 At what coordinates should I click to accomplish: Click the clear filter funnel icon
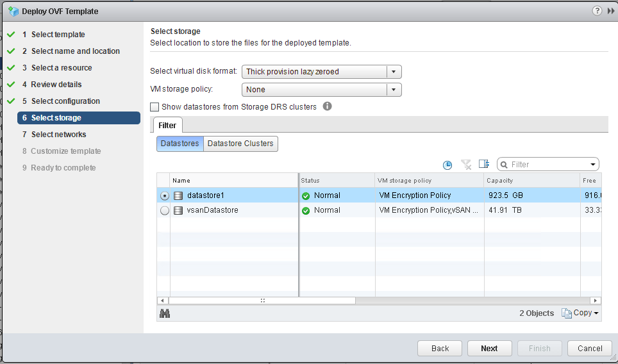tap(466, 165)
